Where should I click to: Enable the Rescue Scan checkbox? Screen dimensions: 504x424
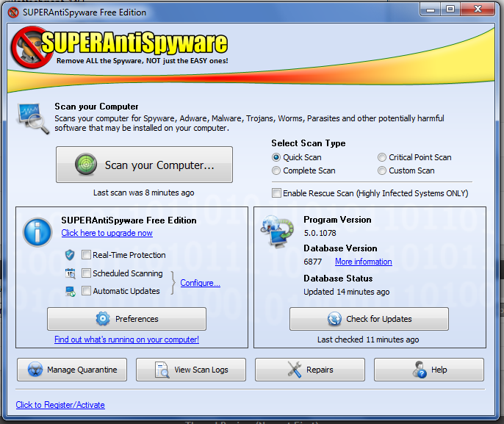[x=276, y=193]
